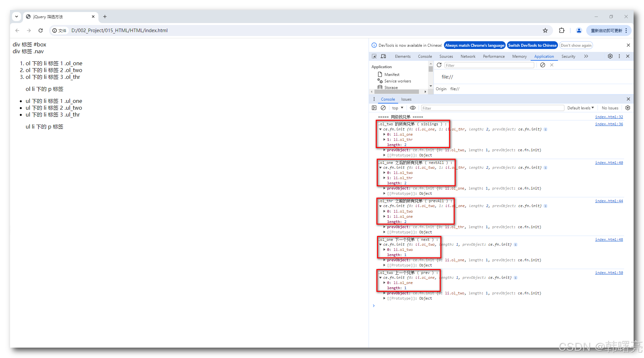This screenshot has height=358, width=644.
Task: Click the inspect element picker icon
Action: click(374, 56)
